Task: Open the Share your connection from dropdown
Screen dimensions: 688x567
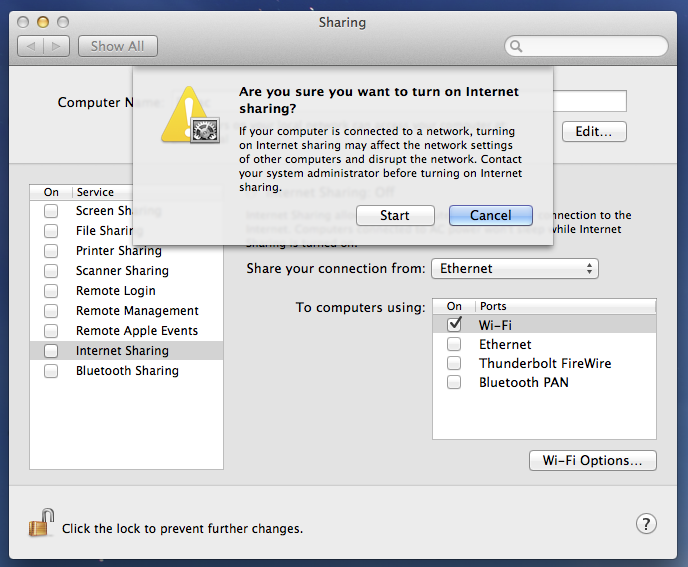Action: pos(515,269)
